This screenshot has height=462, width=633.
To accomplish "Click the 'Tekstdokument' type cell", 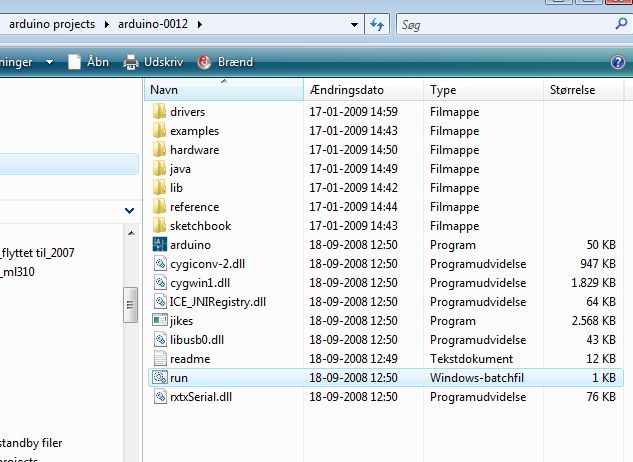I will tap(471, 359).
